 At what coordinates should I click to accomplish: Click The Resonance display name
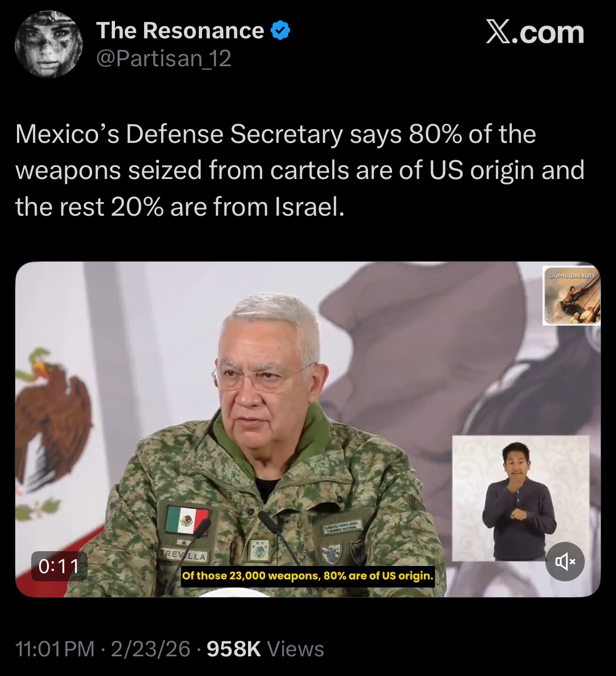180,31
